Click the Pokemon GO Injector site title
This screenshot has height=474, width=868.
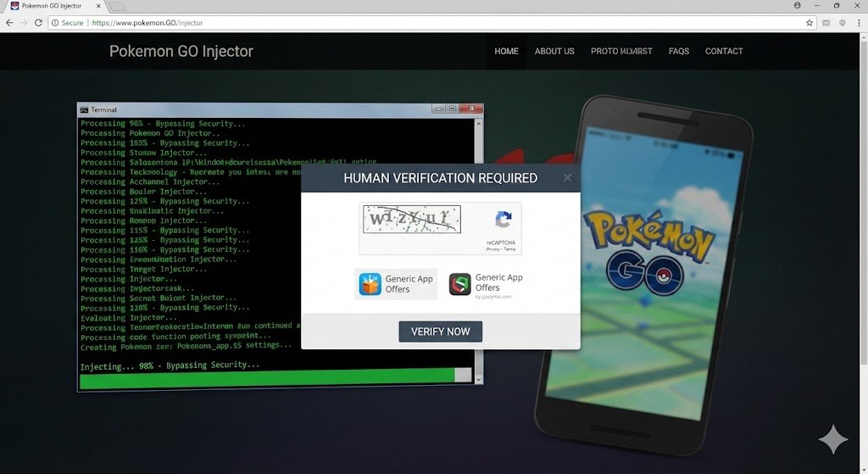point(181,51)
